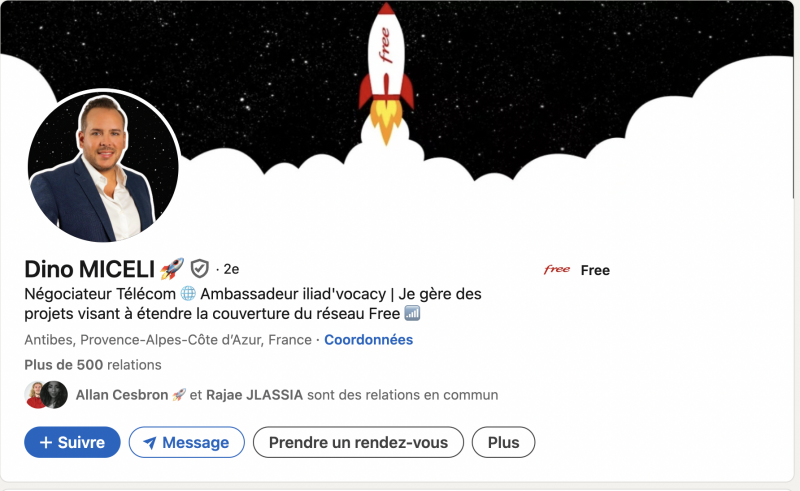This screenshot has height=491, width=800.
Task: Open the Plus de 500 relations link
Action: [x=93, y=364]
